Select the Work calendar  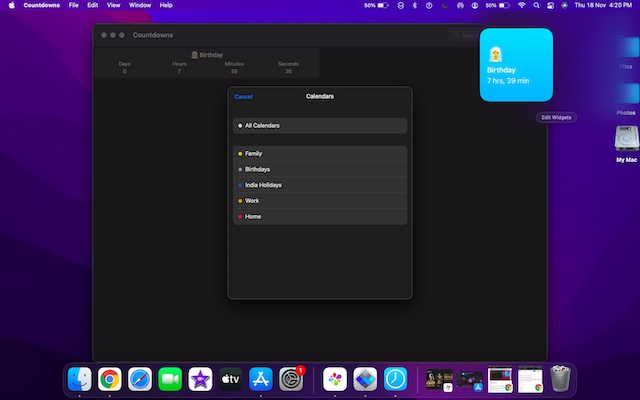click(x=320, y=201)
